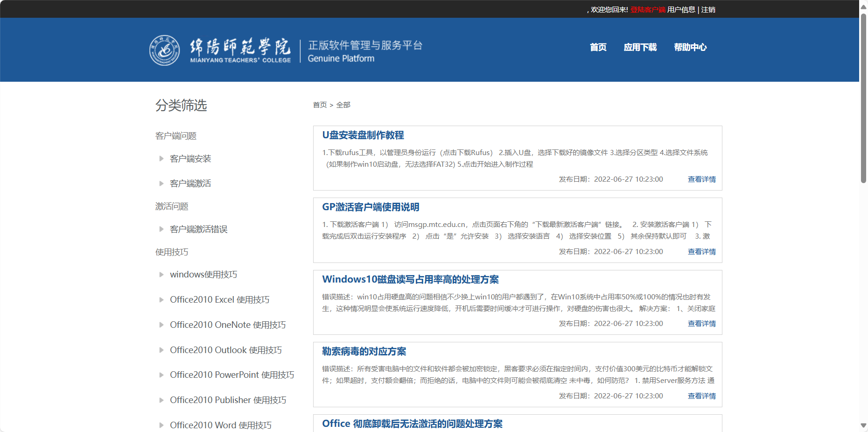Open Office 彻底卸载后无法激活的问题处理方案 article
The width and height of the screenshot is (868, 432).
click(x=413, y=424)
